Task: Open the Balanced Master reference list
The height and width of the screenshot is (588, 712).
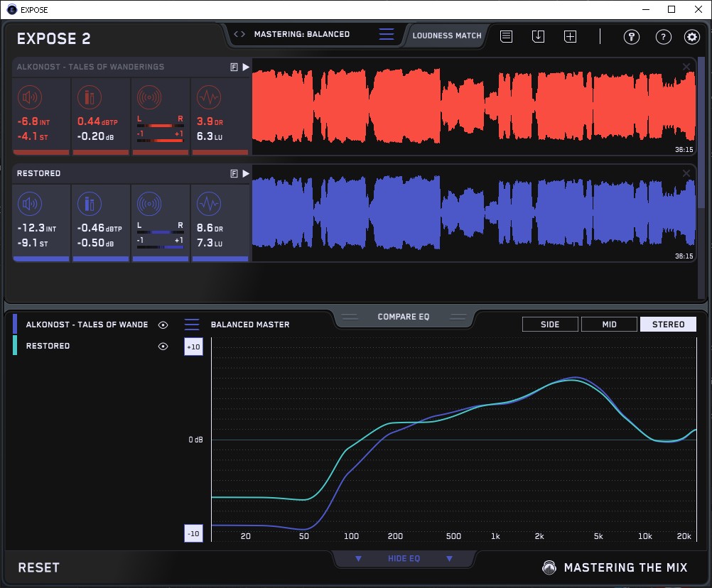Action: click(x=192, y=325)
